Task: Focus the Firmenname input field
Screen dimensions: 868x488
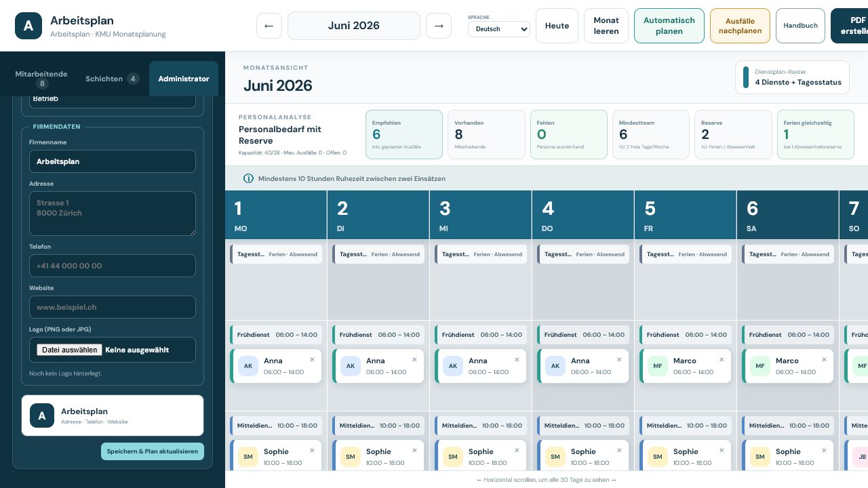Action: click(x=113, y=161)
